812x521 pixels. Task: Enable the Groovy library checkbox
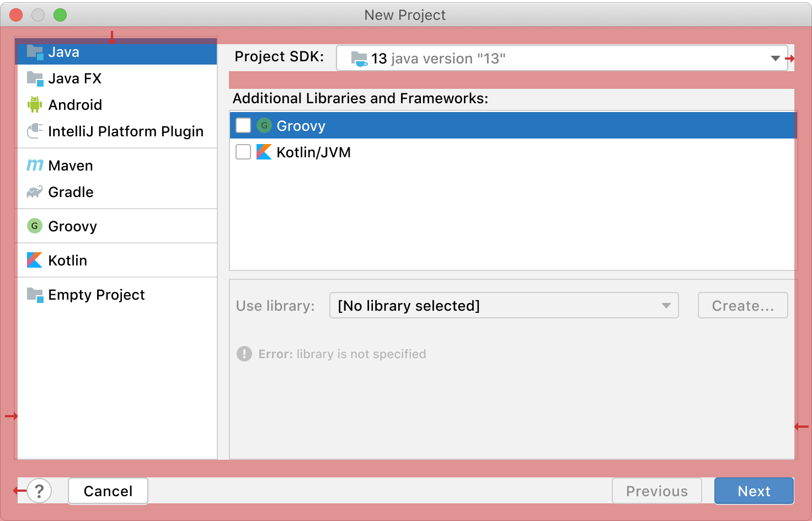(243, 125)
